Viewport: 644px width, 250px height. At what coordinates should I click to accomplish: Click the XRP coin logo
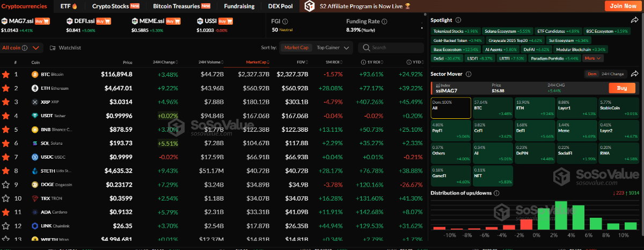coord(34,102)
